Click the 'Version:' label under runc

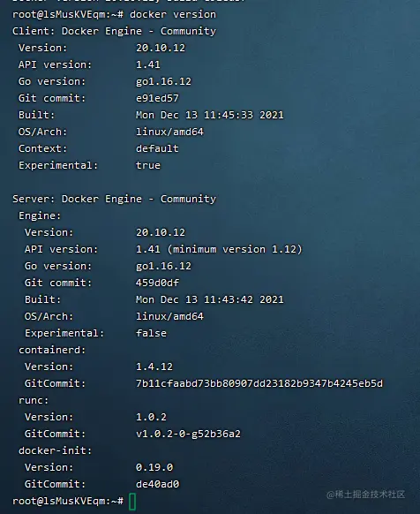click(49, 417)
